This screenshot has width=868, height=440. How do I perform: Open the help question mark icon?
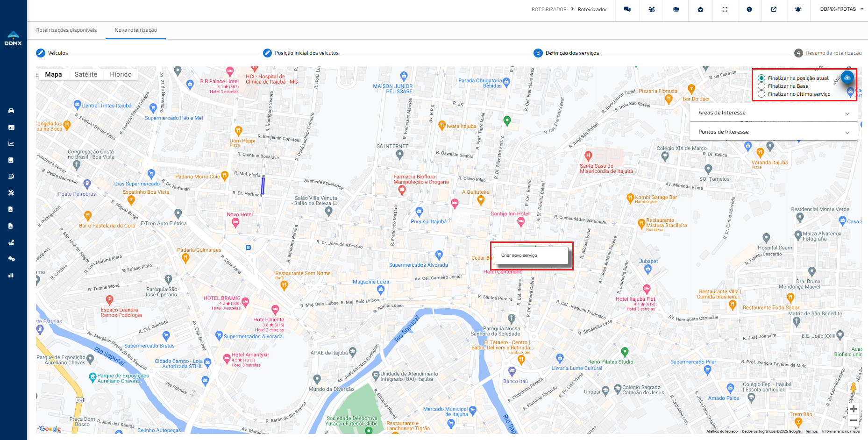tap(749, 9)
